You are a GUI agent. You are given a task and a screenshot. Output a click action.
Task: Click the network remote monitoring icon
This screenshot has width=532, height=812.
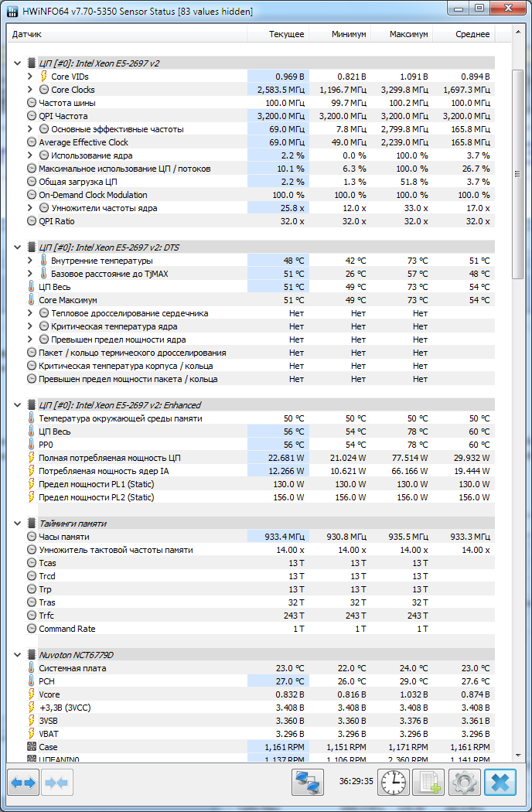point(308,783)
